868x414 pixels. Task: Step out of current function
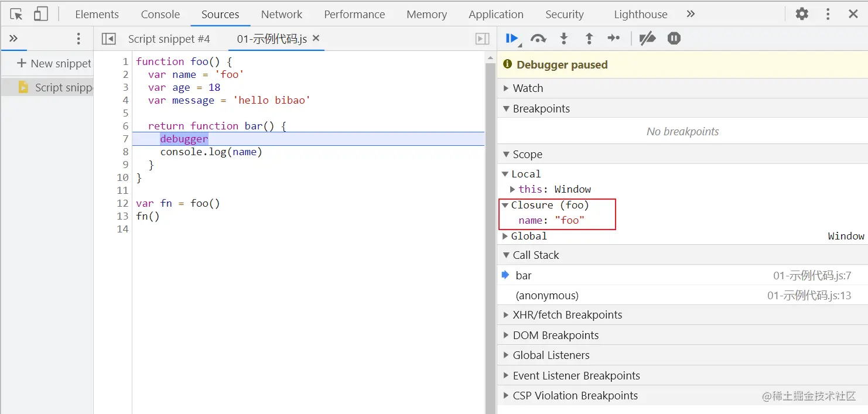point(589,39)
